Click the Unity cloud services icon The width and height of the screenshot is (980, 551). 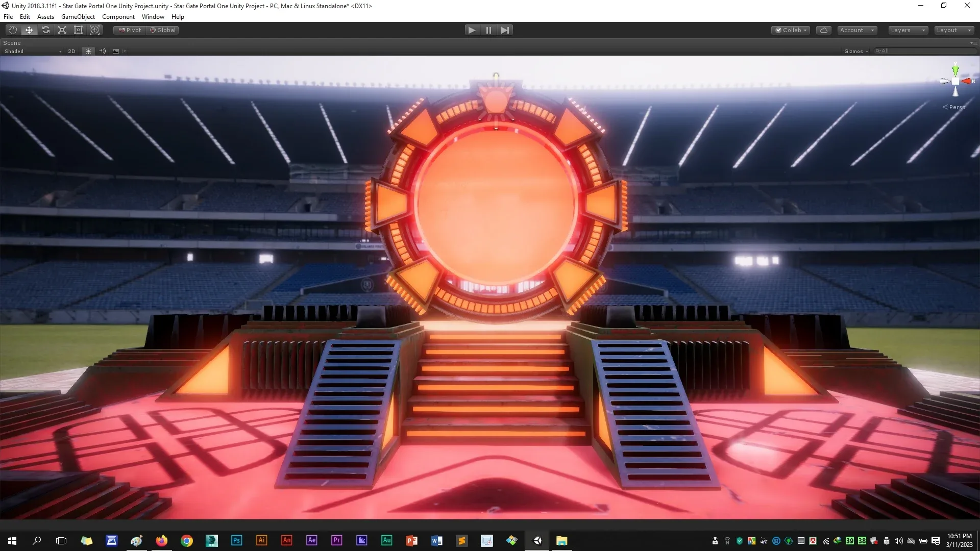pyautogui.click(x=823, y=30)
